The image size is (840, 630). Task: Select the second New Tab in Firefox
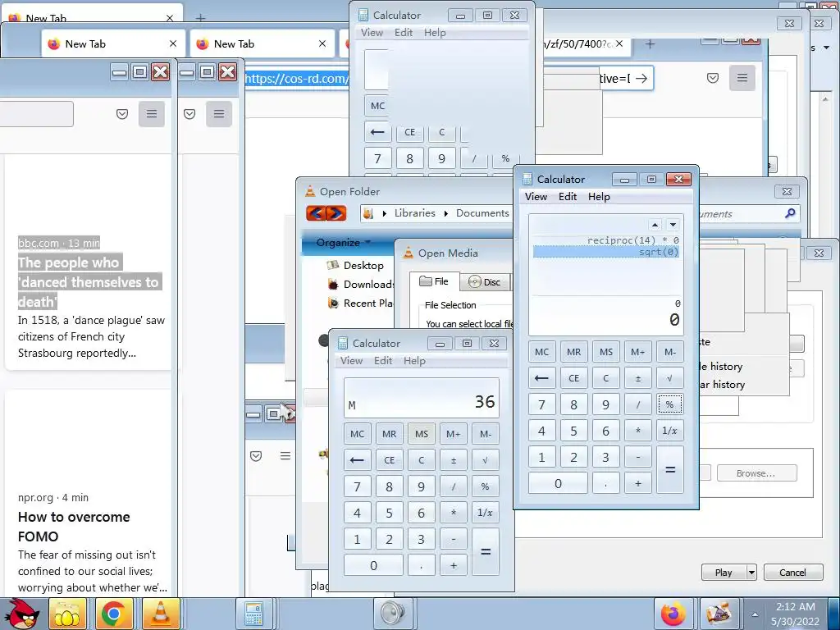[262, 44]
